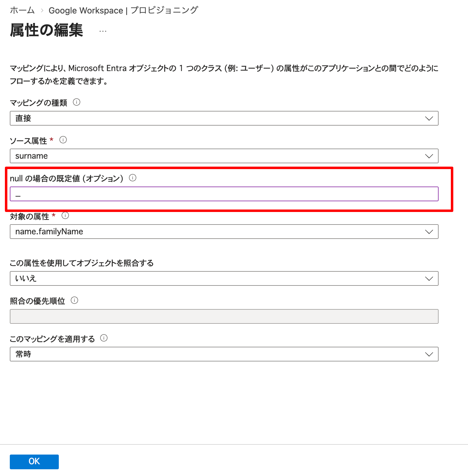Open the このマッピングを適用する dropdown showing 常時
This screenshot has width=468, height=476.
coord(429,354)
